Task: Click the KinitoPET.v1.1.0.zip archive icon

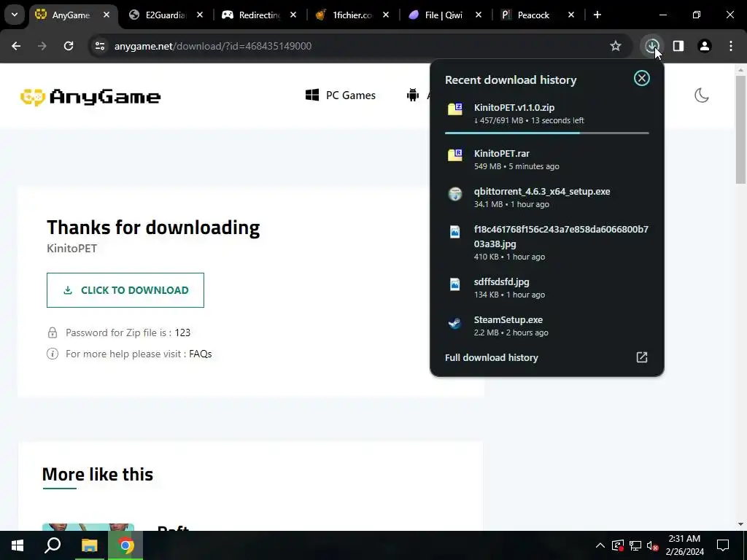Action: coord(455,109)
